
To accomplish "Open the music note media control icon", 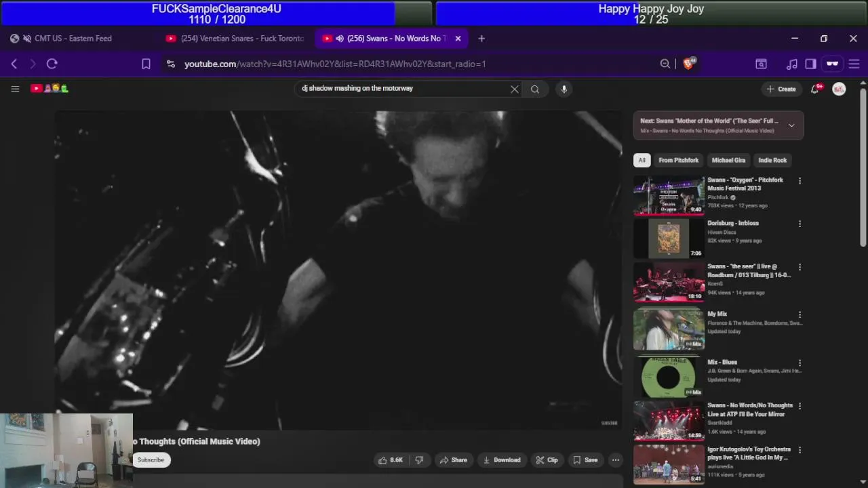I will click(792, 64).
